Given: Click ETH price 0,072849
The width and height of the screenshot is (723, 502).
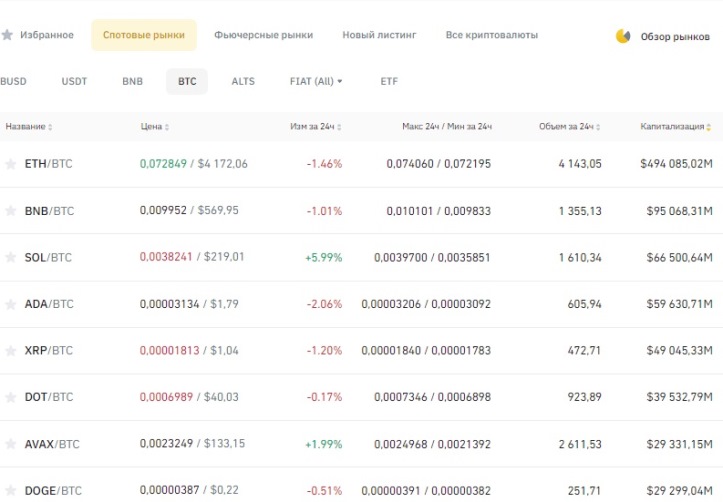Looking at the screenshot, I should pos(163,164).
